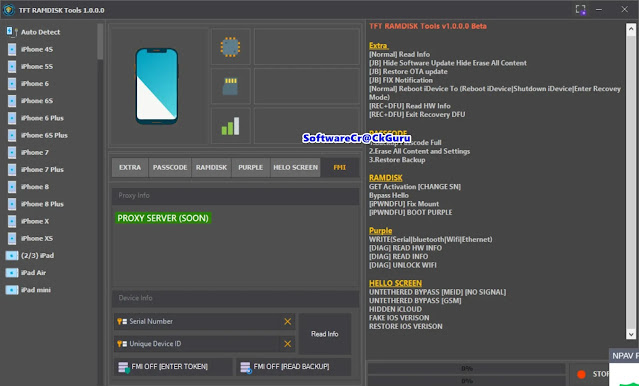Click the green signal bars icon
Viewport: 639px width, 386px height.
[x=230, y=126]
